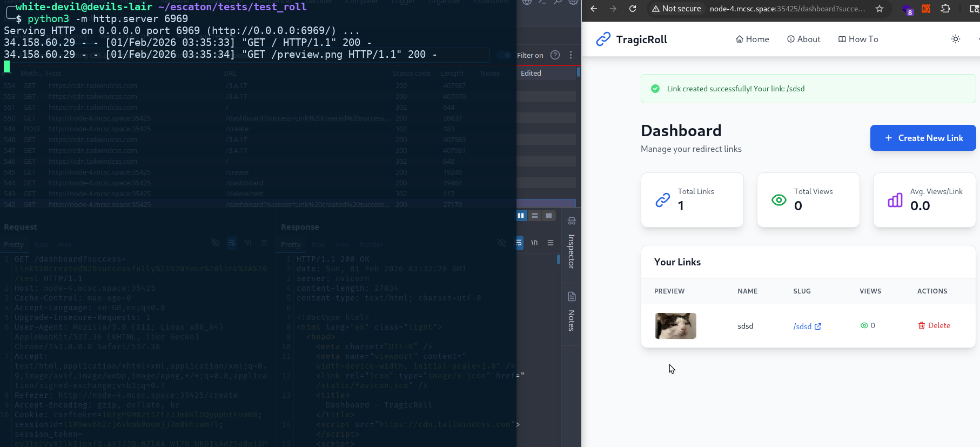The width and height of the screenshot is (980, 447).
Task: Click the Notes document icon
Action: [x=572, y=297]
